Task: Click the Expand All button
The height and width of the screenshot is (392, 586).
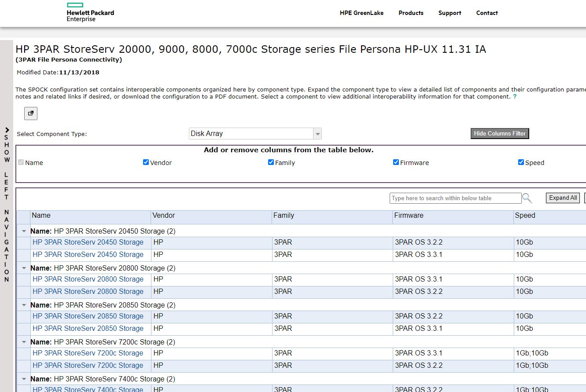Action: click(563, 198)
